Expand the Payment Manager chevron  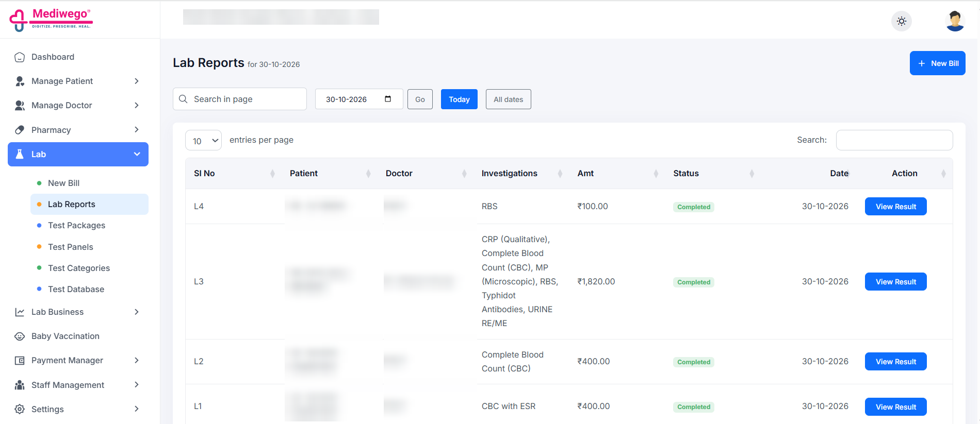click(x=137, y=361)
